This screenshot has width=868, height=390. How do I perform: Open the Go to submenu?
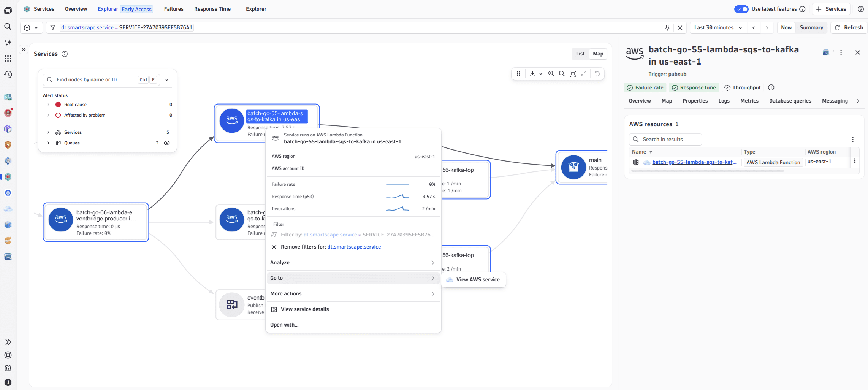pyautogui.click(x=353, y=278)
